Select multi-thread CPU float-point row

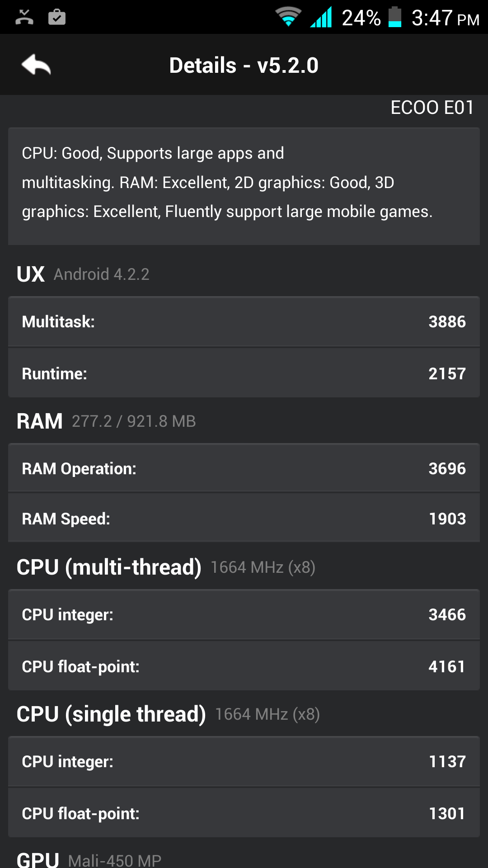[244, 666]
